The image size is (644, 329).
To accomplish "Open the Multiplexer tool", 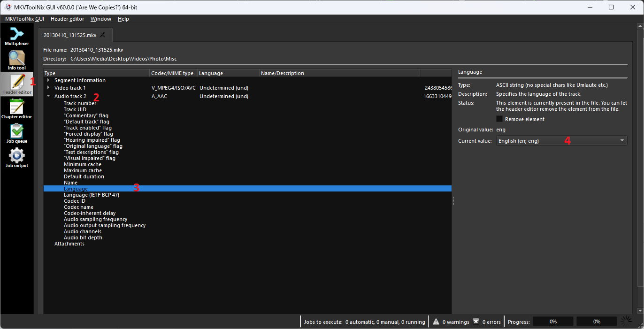I will coord(16,36).
